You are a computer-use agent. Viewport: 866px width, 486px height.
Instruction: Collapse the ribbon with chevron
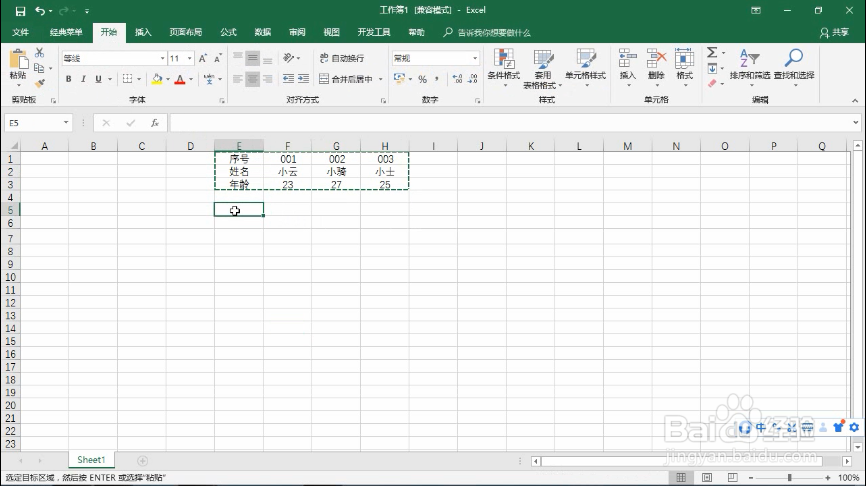855,101
